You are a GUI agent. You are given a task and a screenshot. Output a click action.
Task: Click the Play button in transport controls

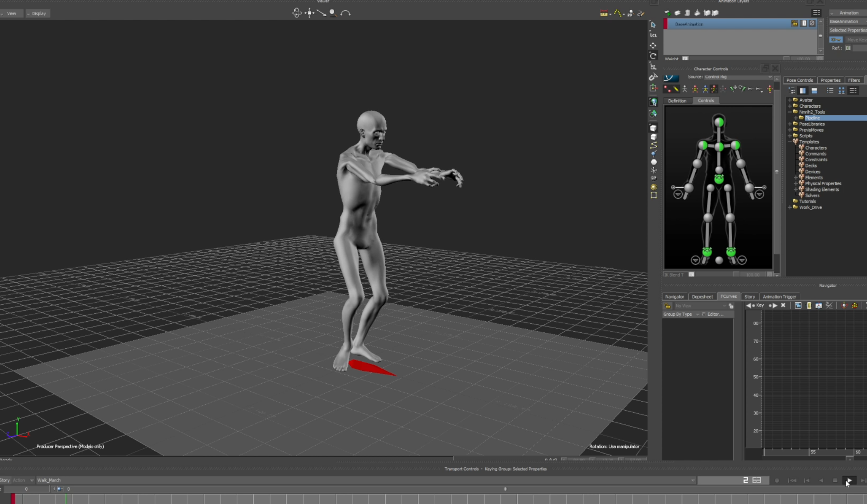[x=849, y=481]
